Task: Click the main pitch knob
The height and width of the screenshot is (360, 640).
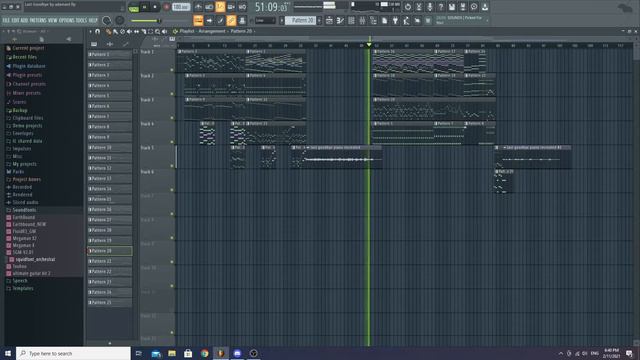Action: [120, 20]
